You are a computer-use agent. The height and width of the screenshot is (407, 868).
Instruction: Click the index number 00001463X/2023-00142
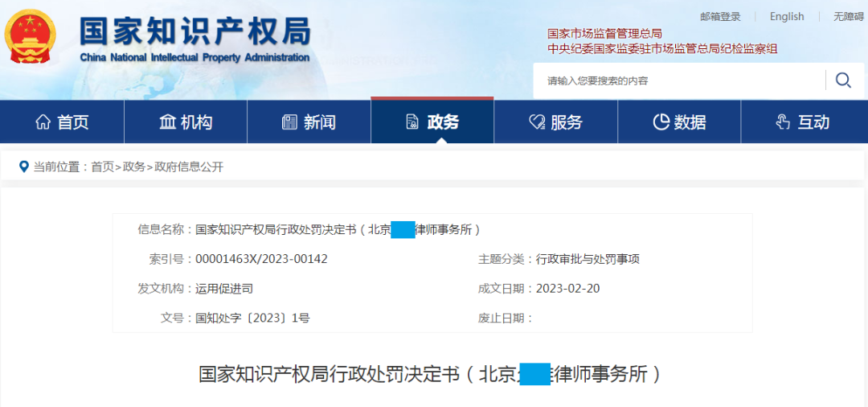tap(261, 258)
